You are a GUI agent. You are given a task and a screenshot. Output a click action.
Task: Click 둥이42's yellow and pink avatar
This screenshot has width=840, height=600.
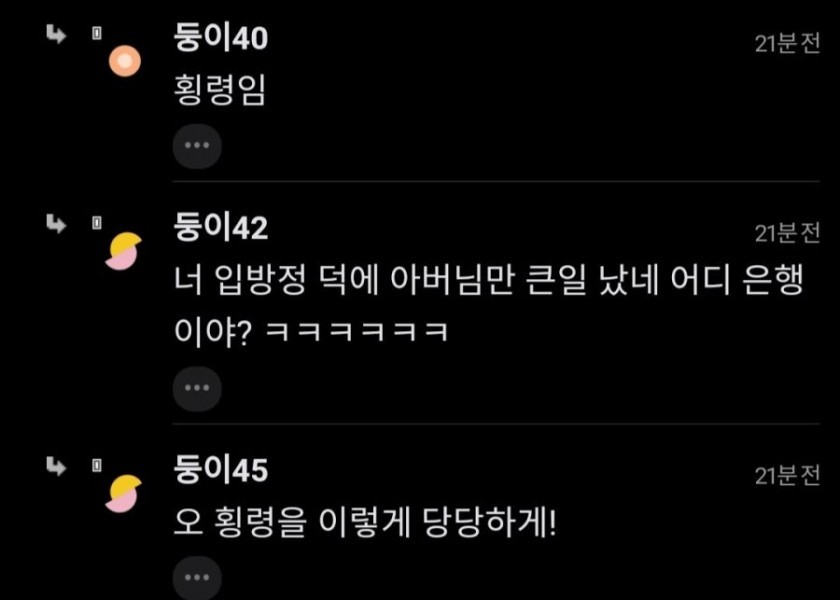click(x=124, y=251)
